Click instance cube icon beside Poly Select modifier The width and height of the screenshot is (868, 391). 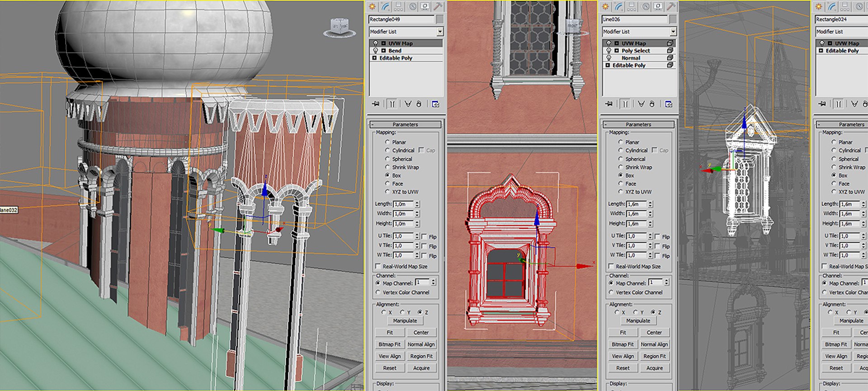(x=670, y=51)
